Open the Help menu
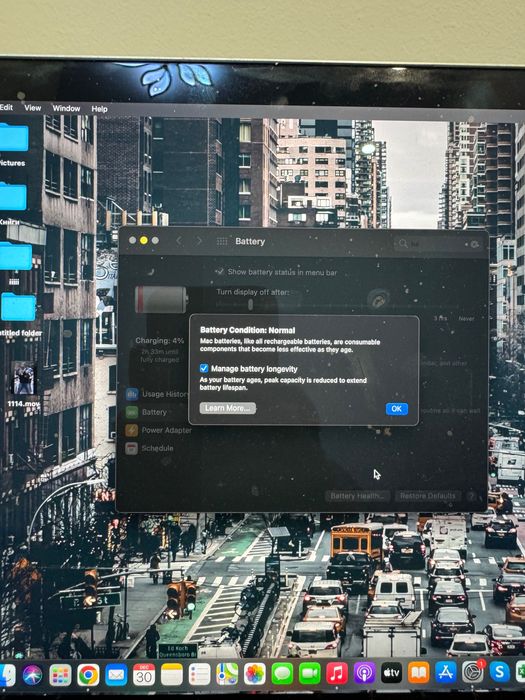525x700 pixels. click(x=99, y=108)
